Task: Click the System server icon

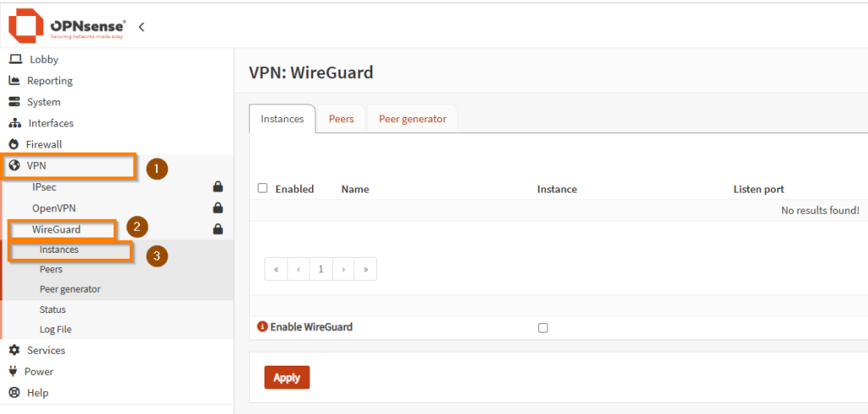Action: (14, 102)
